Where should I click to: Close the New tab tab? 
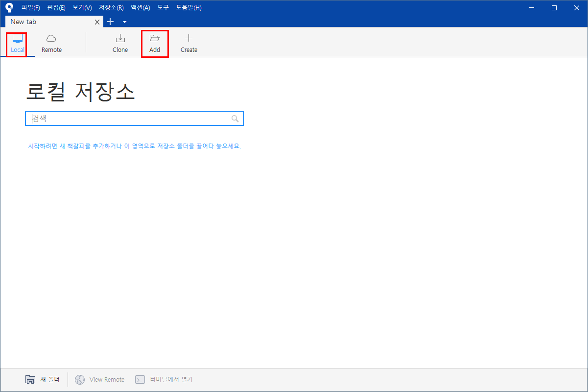pyautogui.click(x=97, y=22)
